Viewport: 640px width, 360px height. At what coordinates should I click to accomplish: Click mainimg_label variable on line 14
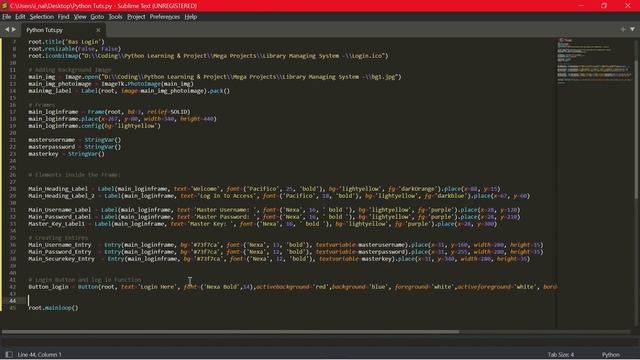tap(50, 91)
